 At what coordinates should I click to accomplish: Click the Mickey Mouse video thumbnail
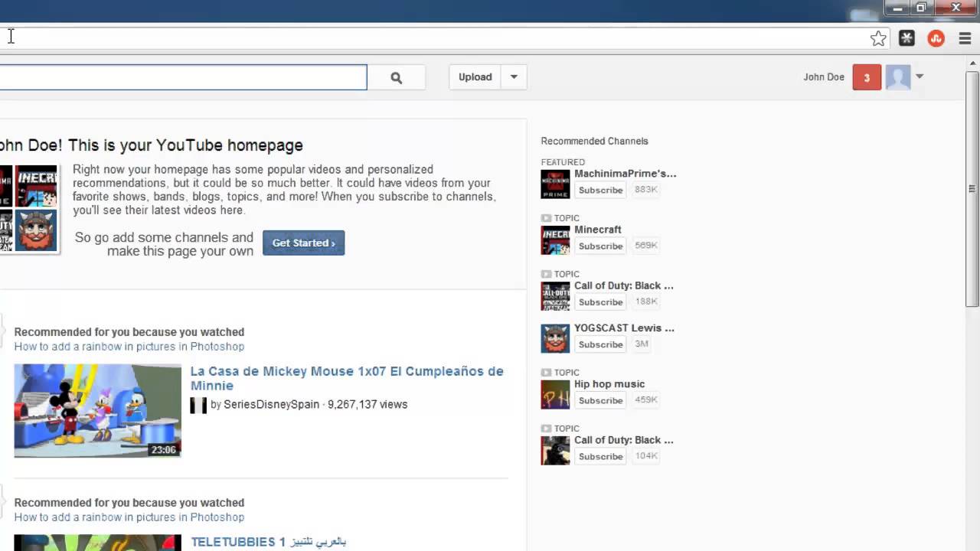(98, 411)
